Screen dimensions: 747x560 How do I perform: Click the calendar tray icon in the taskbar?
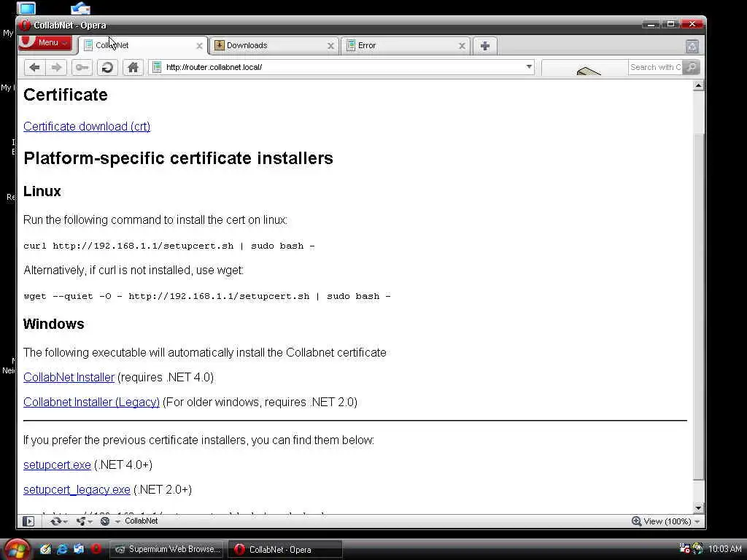[684, 548]
